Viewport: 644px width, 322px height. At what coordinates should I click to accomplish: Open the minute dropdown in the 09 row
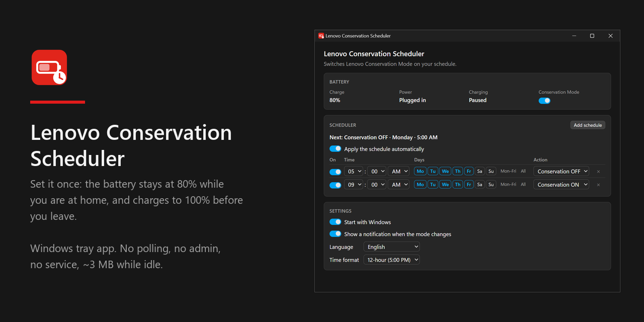tap(377, 185)
